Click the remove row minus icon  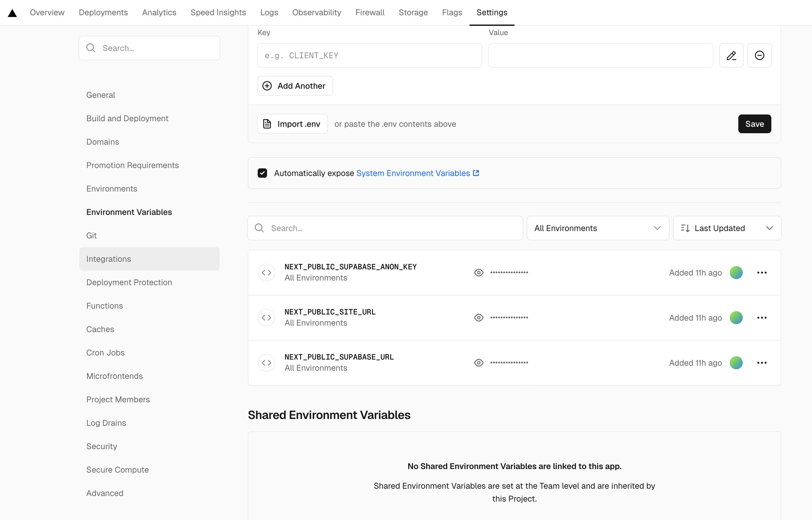[759, 55]
